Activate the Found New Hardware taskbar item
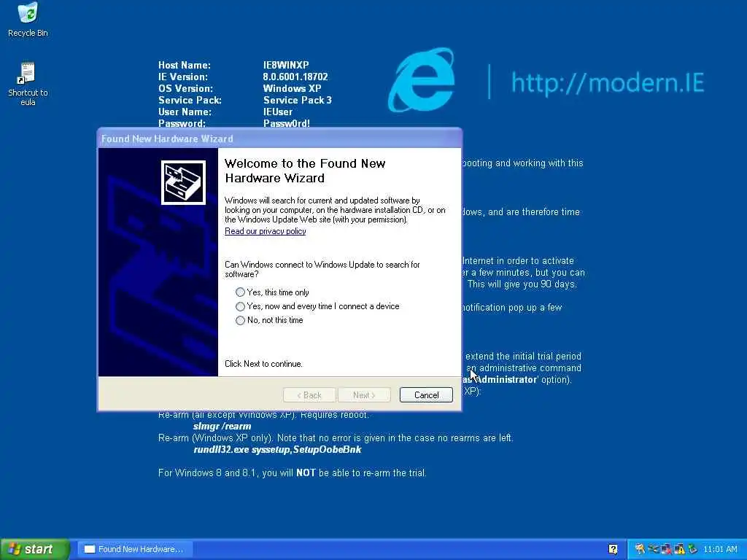The width and height of the screenshot is (747, 560). pyautogui.click(x=135, y=549)
